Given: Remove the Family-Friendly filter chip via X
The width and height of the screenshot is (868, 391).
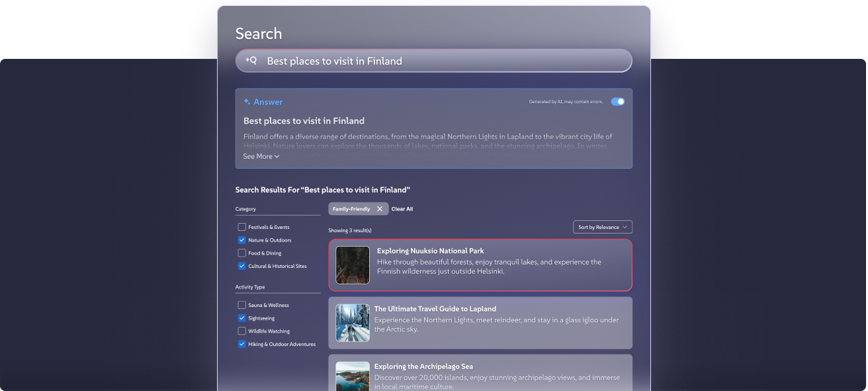Looking at the screenshot, I should tap(380, 209).
